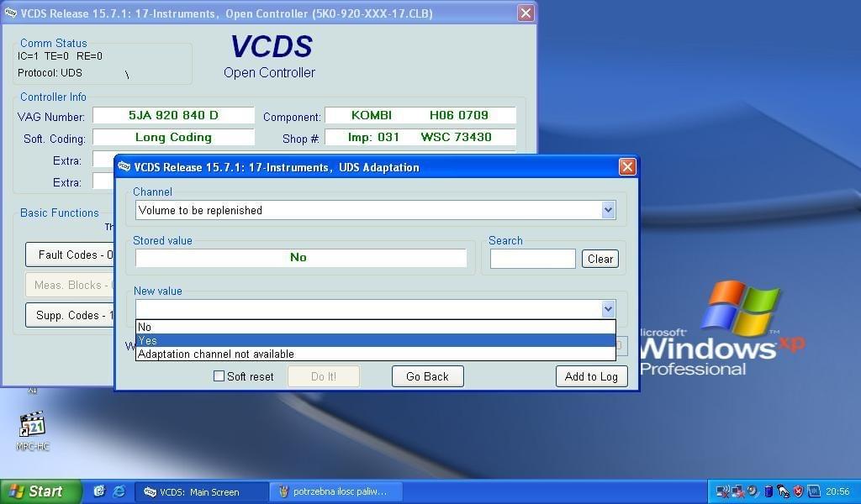Viewport: 861px width, 504px height.
Task: Switch to VCDS: Main Screen taskbar item
Action: coord(202,492)
